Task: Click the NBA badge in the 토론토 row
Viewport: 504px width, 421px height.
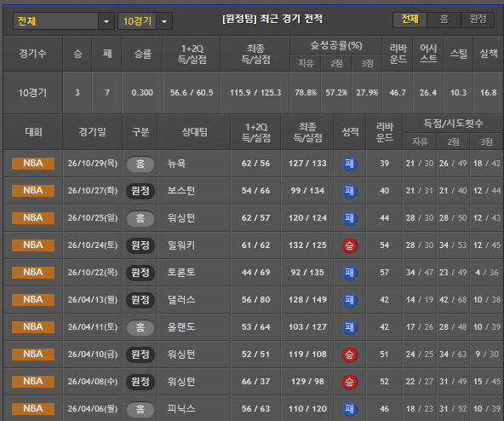Action: tap(33, 273)
